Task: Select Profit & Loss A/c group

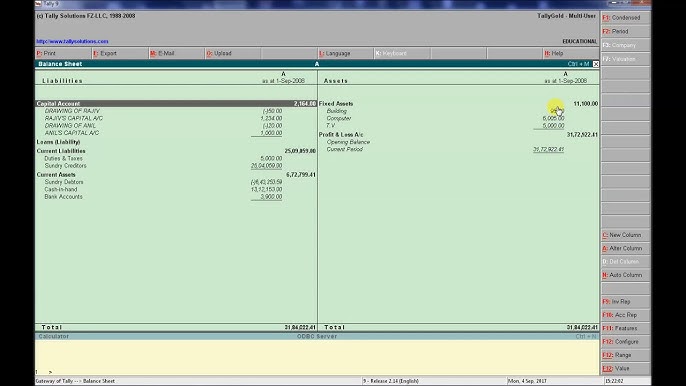Action: [x=458, y=135]
